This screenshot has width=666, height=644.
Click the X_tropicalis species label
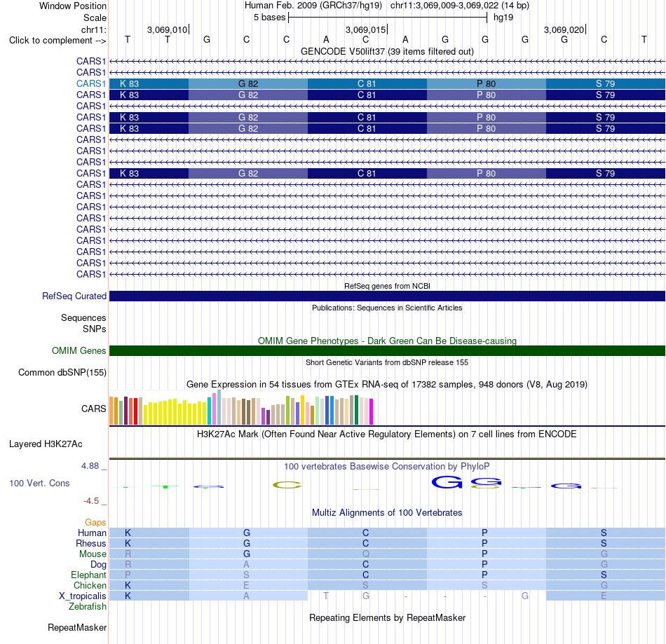[x=83, y=596]
